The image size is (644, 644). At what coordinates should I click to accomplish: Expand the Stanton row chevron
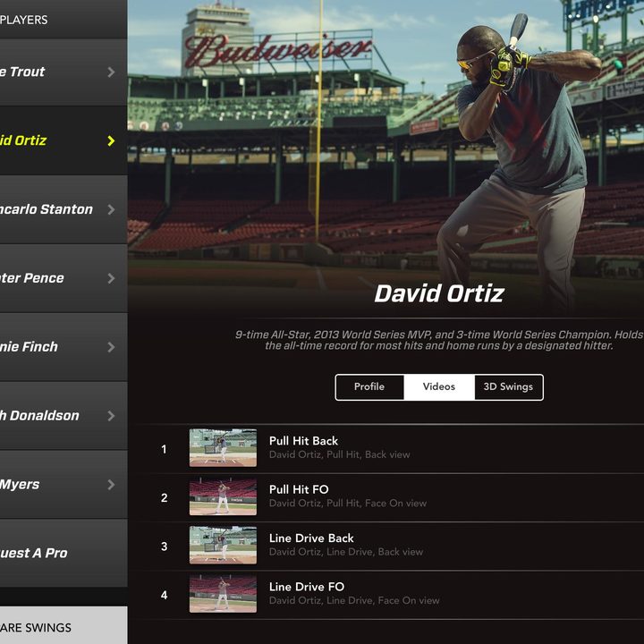pos(111,209)
